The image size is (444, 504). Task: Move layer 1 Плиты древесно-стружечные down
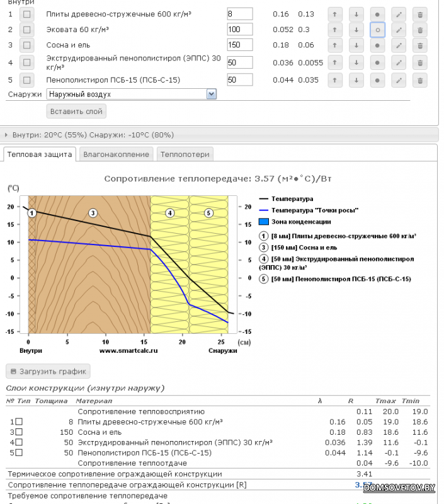coord(356,14)
